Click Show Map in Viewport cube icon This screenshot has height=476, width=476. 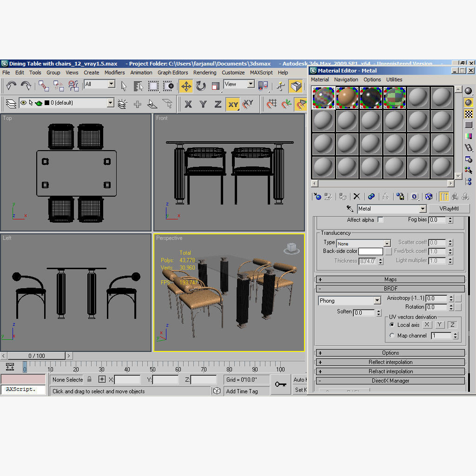click(x=429, y=197)
